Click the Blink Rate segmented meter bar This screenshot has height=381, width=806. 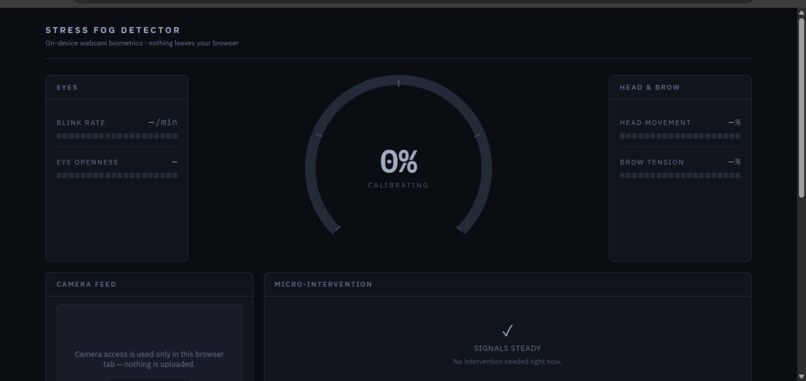coord(117,136)
